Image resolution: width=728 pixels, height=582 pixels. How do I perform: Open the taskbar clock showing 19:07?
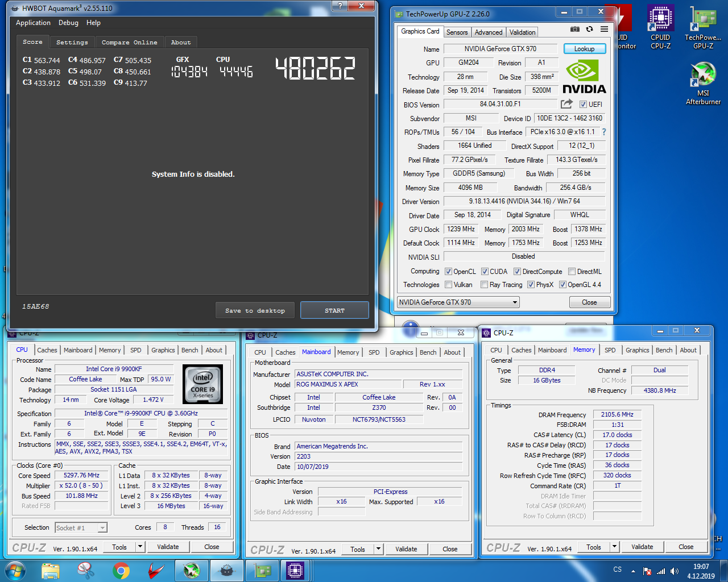701,571
